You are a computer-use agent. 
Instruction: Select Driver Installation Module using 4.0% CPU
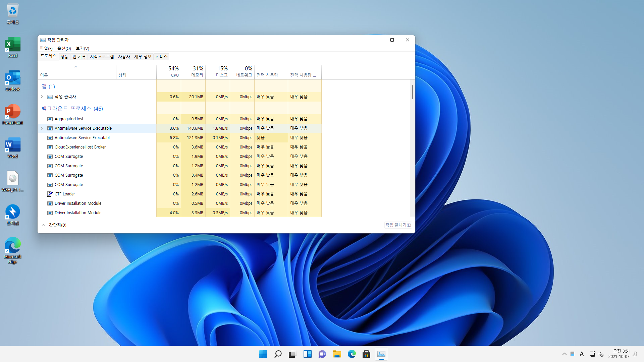click(x=179, y=213)
